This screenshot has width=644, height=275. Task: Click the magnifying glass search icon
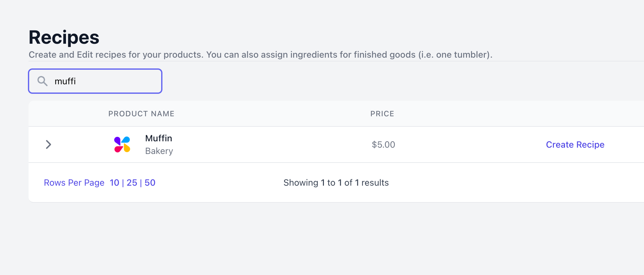(43, 81)
